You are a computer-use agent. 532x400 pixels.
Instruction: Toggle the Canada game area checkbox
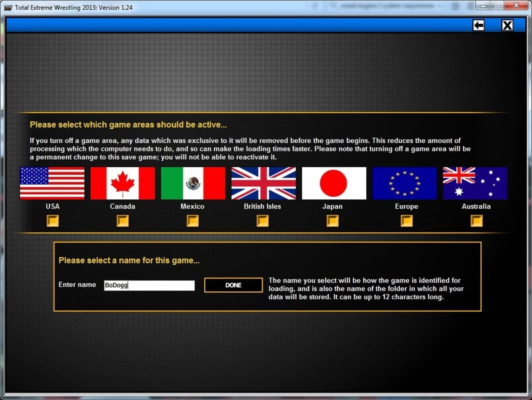(x=122, y=221)
